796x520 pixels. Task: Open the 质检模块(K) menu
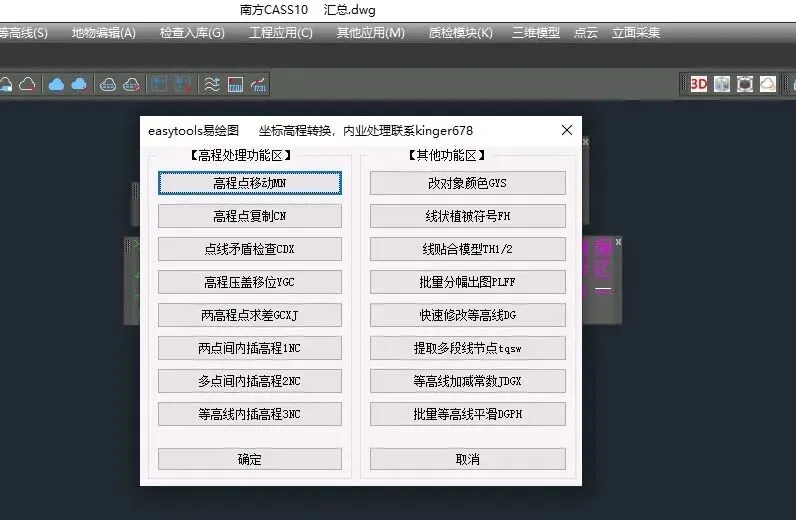460,33
